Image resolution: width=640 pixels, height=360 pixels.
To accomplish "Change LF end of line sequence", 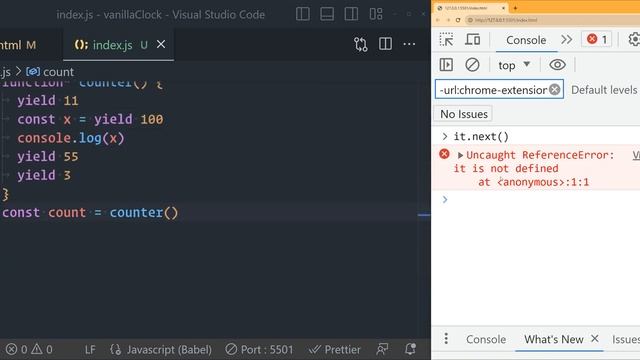I will coord(90,349).
